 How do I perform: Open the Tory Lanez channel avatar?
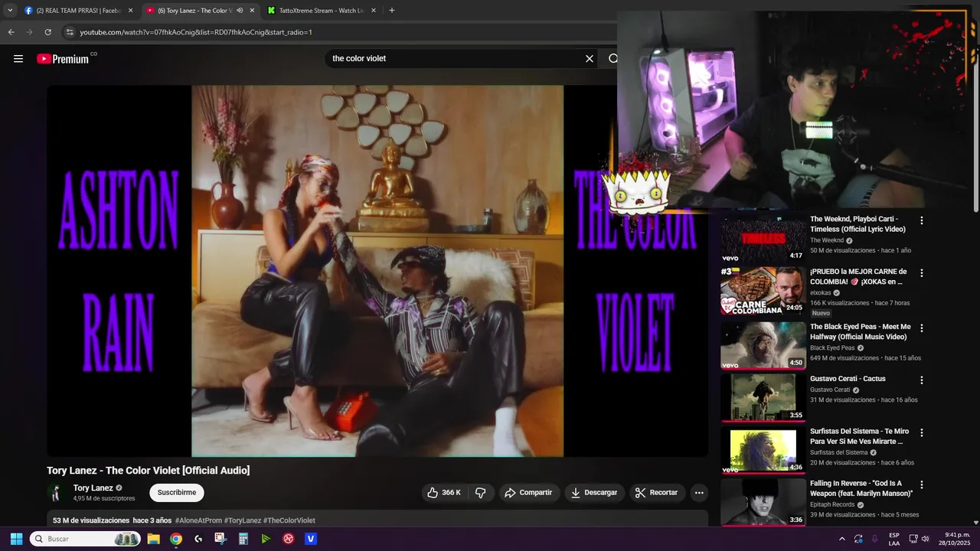tap(56, 493)
